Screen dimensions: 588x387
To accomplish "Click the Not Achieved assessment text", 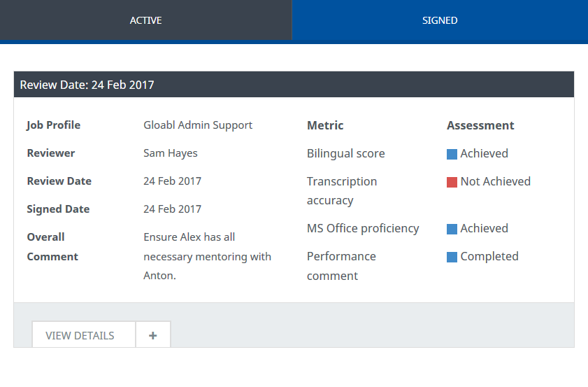I will 495,181.
